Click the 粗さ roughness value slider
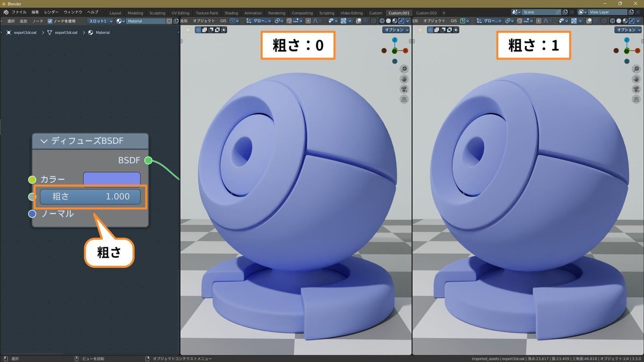 (x=90, y=196)
